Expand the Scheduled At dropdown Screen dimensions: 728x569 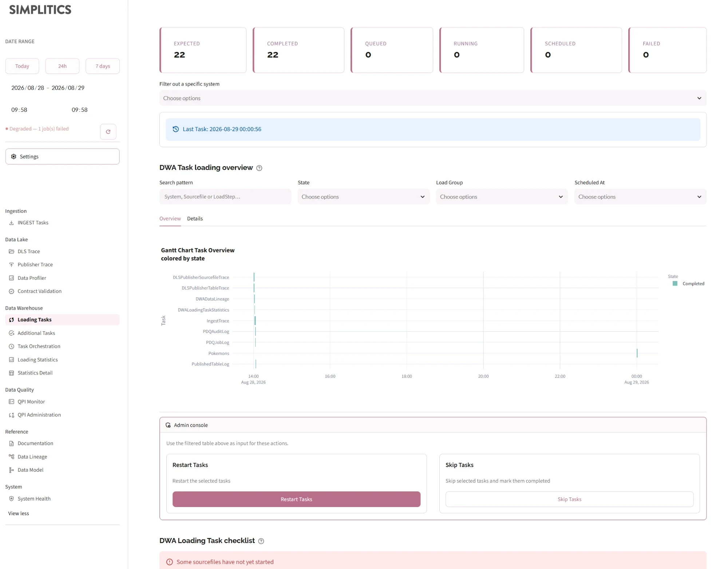640,197
